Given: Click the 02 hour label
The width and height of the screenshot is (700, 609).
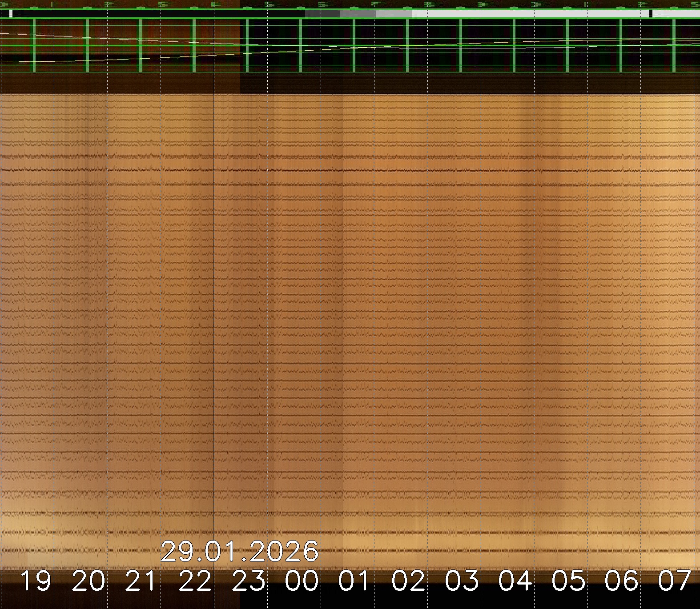Looking at the screenshot, I should point(408,581).
